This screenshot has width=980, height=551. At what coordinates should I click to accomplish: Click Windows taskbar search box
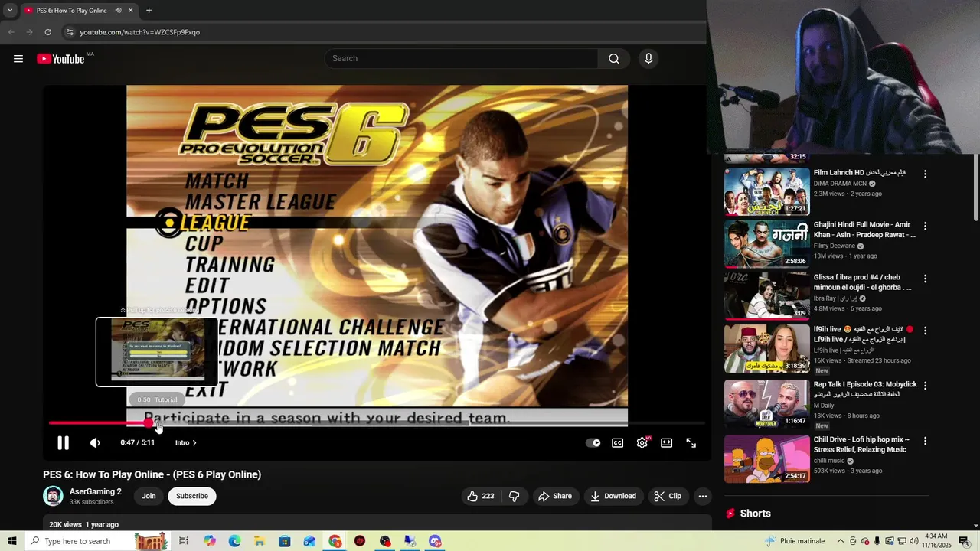tap(96, 541)
